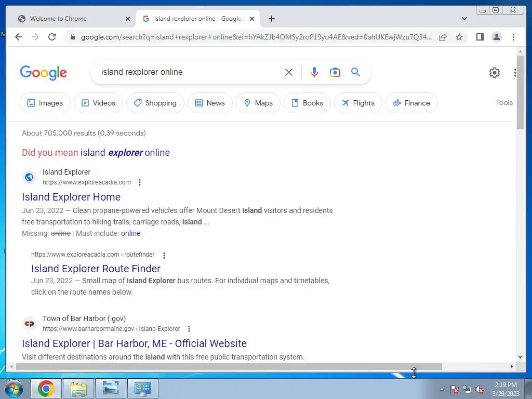
Task: Click the Chrome taskbar icon
Action: coord(46,389)
